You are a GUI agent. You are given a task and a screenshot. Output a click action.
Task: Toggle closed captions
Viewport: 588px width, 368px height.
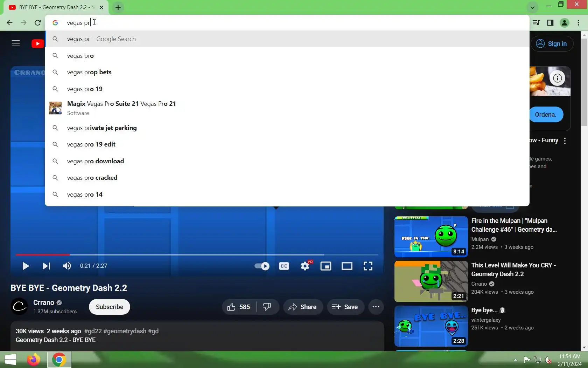284,266
